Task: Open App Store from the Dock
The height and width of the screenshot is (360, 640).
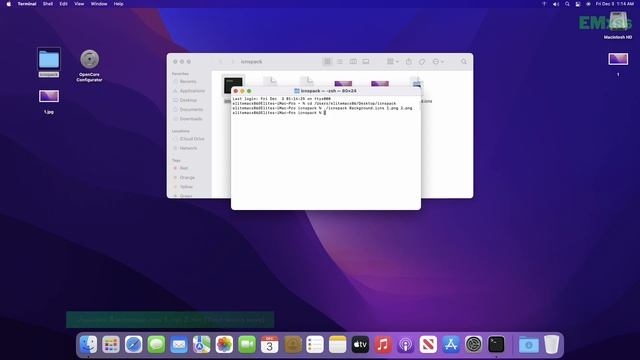Action: (x=451, y=344)
